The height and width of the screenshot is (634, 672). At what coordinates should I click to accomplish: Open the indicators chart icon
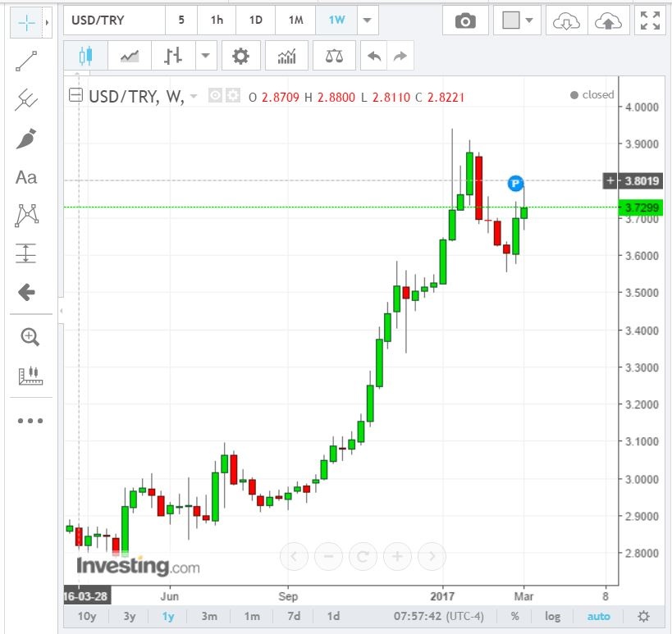click(286, 57)
